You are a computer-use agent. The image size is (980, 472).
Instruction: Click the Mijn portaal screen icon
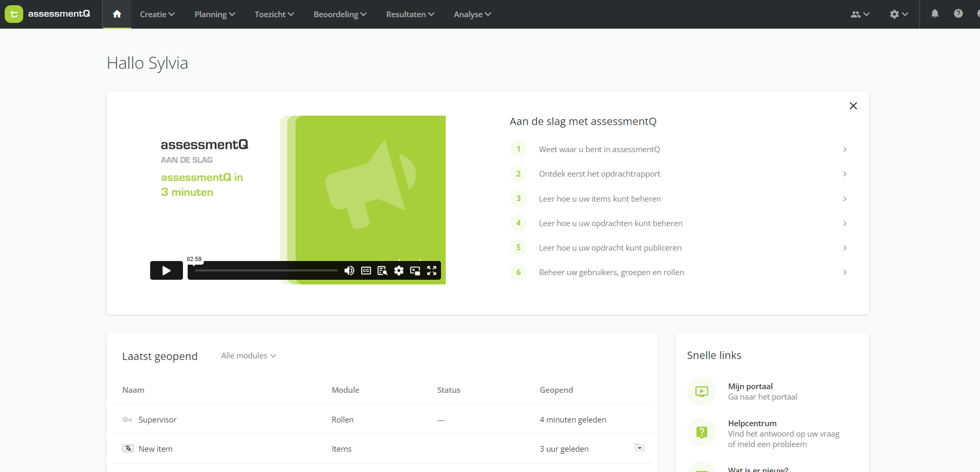(702, 391)
